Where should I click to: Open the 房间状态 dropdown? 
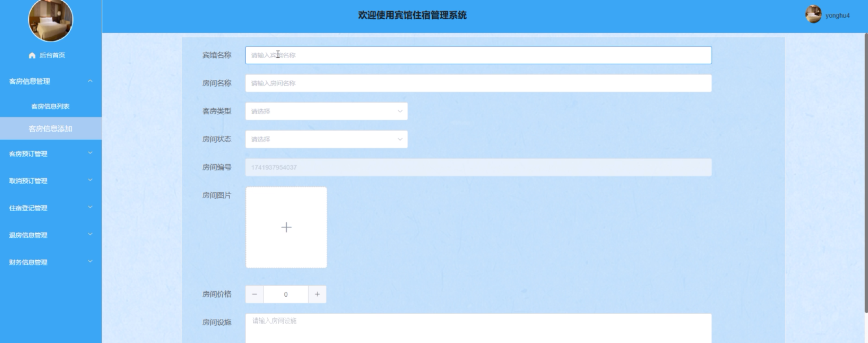326,139
